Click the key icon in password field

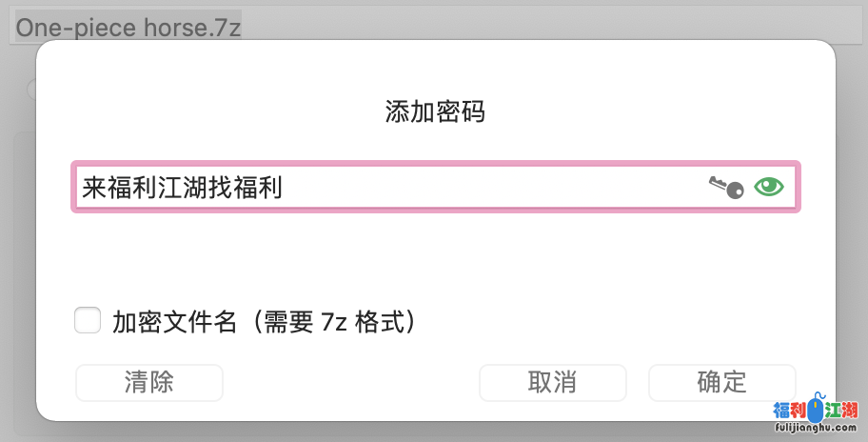click(726, 188)
